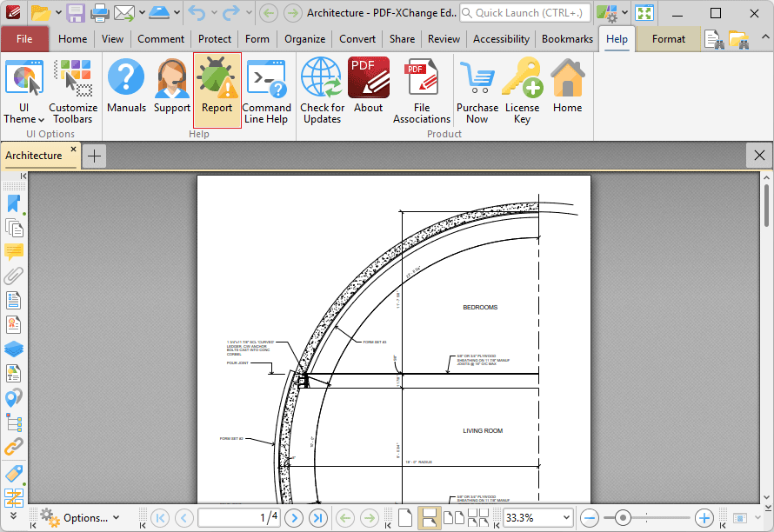Expand the Redo history dropdown
This screenshot has height=532, width=774.
pos(249,13)
